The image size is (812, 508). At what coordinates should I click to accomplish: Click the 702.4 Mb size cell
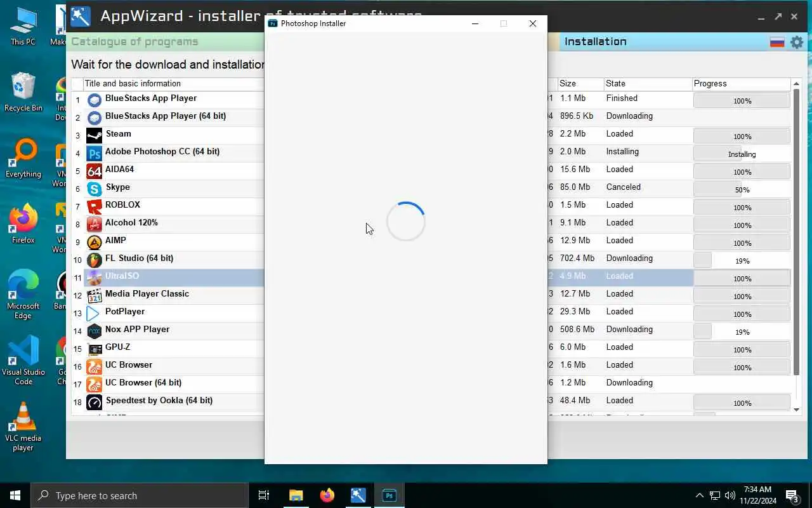click(x=577, y=258)
